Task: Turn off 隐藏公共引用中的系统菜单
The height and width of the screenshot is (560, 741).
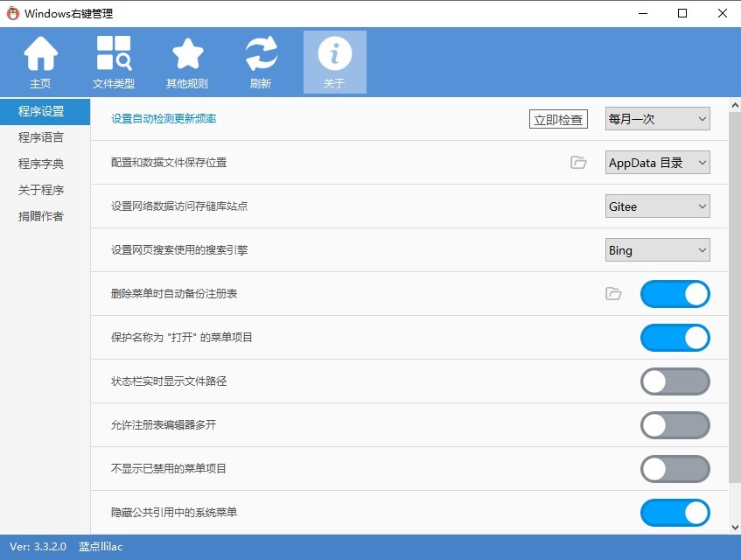Action: pos(675,513)
